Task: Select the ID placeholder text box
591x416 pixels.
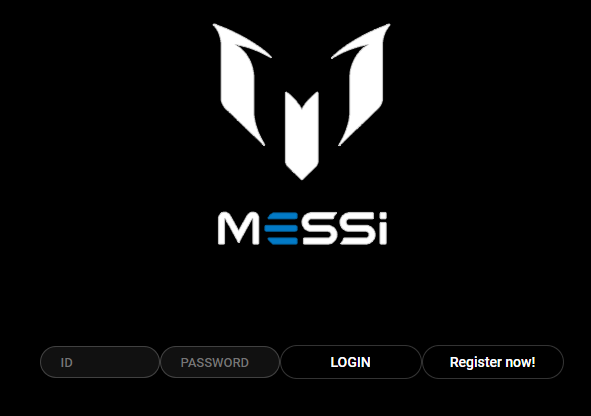Action: (x=100, y=362)
